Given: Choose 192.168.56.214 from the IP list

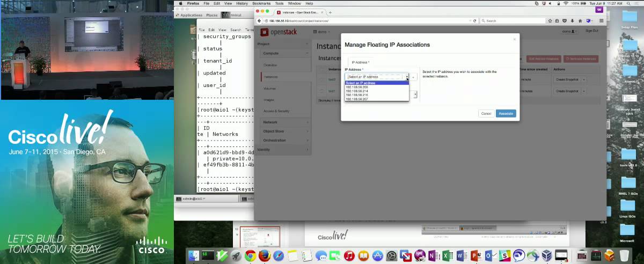Looking at the screenshot, I should pyautogui.click(x=377, y=91).
